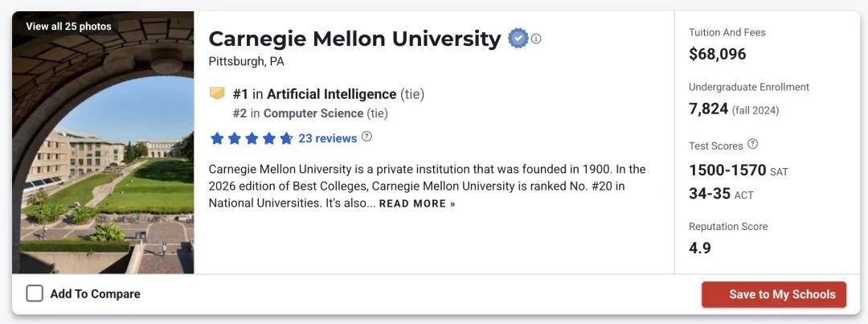Select the Artificial Intelligence ranking link
The height and width of the screenshot is (324, 868).
[331, 94]
